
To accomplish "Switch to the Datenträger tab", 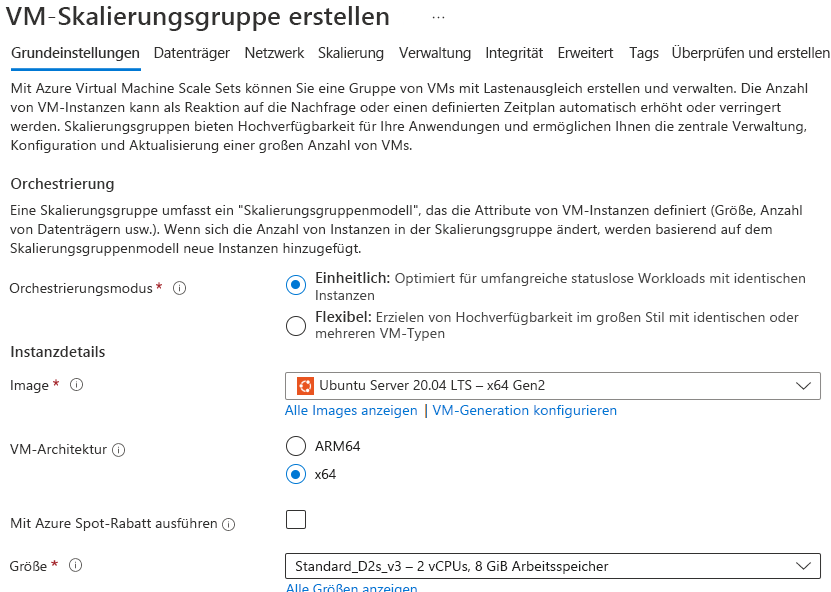I will pyautogui.click(x=193, y=53).
